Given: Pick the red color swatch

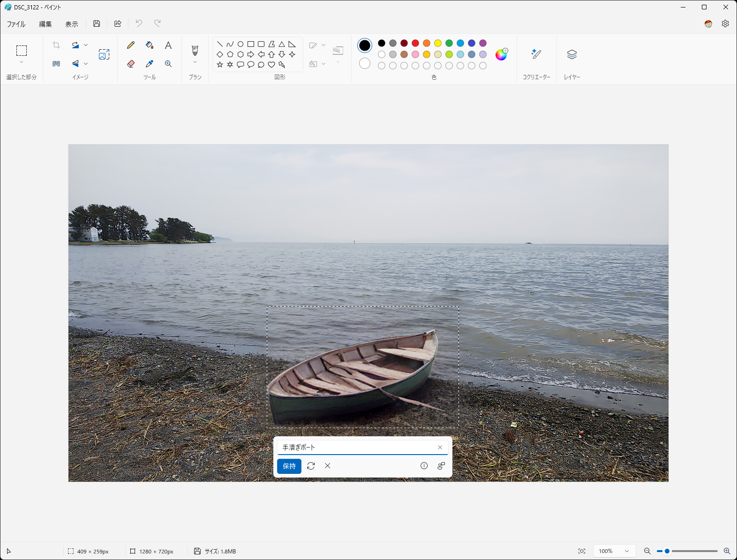Looking at the screenshot, I should coord(415,43).
